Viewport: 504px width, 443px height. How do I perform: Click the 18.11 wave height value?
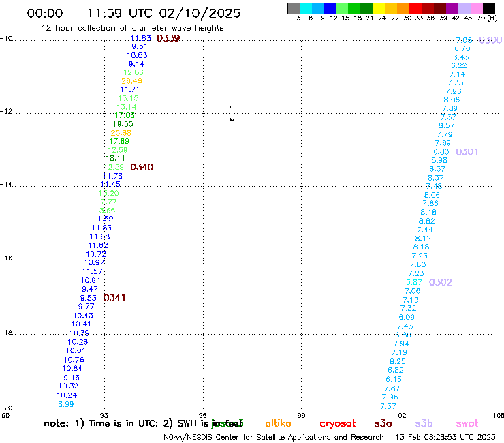(115, 158)
